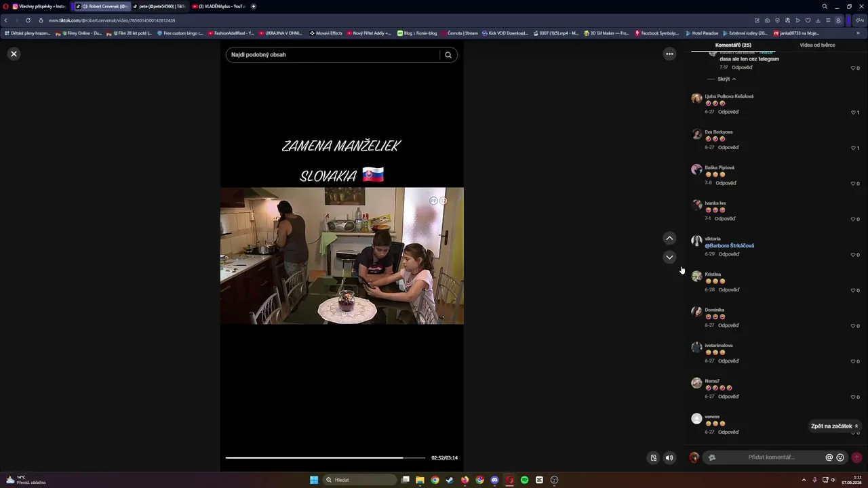Focus the Přidat komentář input field
The height and width of the screenshot is (488, 868).
coord(772,457)
